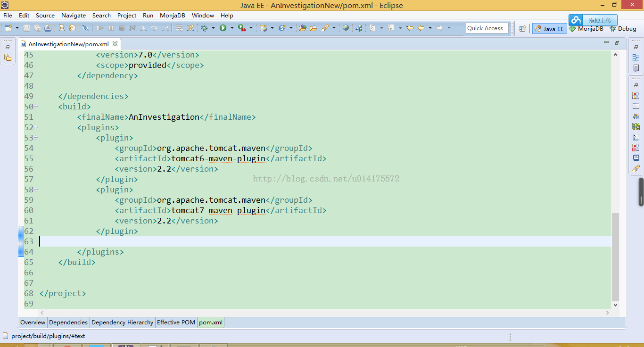644x347 pixels.
Task: Switch to the MonjaDB perspective
Action: 586,29
